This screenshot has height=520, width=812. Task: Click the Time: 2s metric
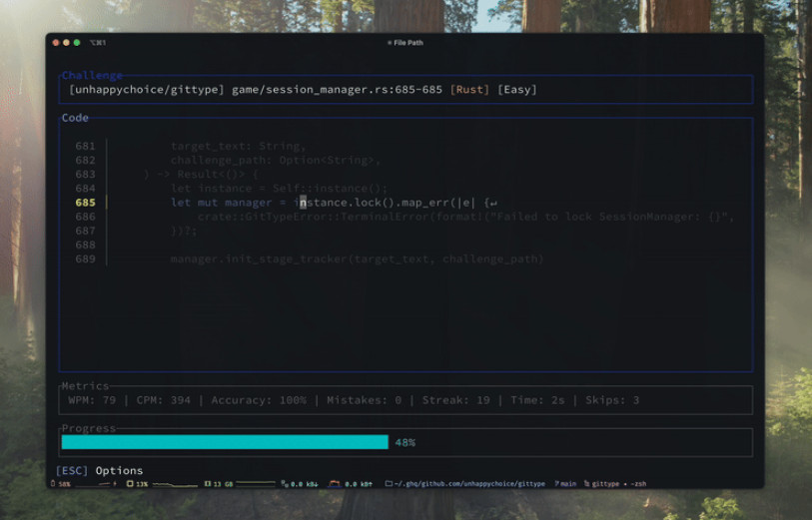(x=537, y=400)
